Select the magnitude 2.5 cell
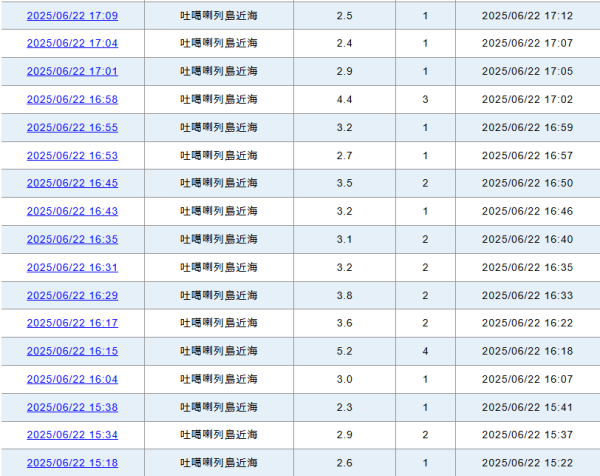This screenshot has height=476, width=600. tap(344, 16)
